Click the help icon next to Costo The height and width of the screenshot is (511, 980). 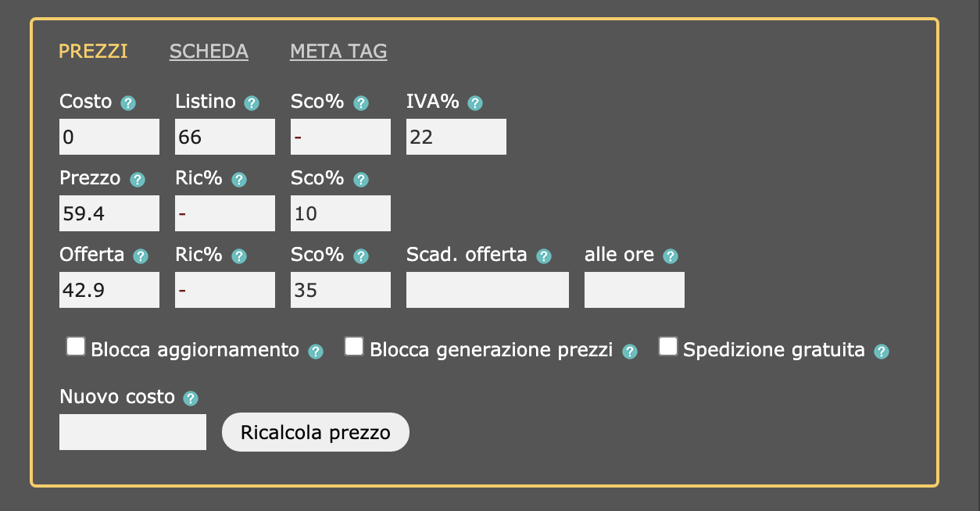tap(128, 103)
